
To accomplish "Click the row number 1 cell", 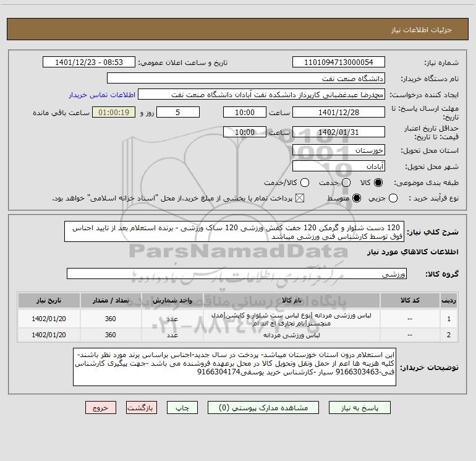I will (x=449, y=319).
